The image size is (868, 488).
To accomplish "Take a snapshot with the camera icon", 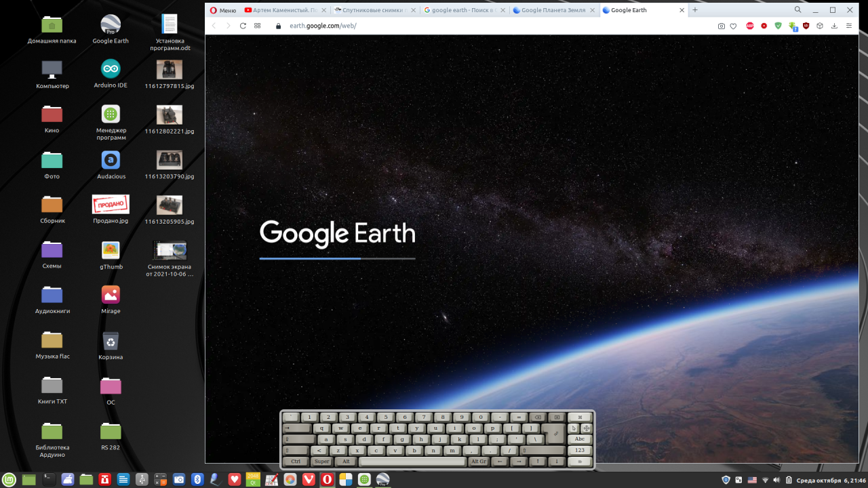I will (x=722, y=26).
